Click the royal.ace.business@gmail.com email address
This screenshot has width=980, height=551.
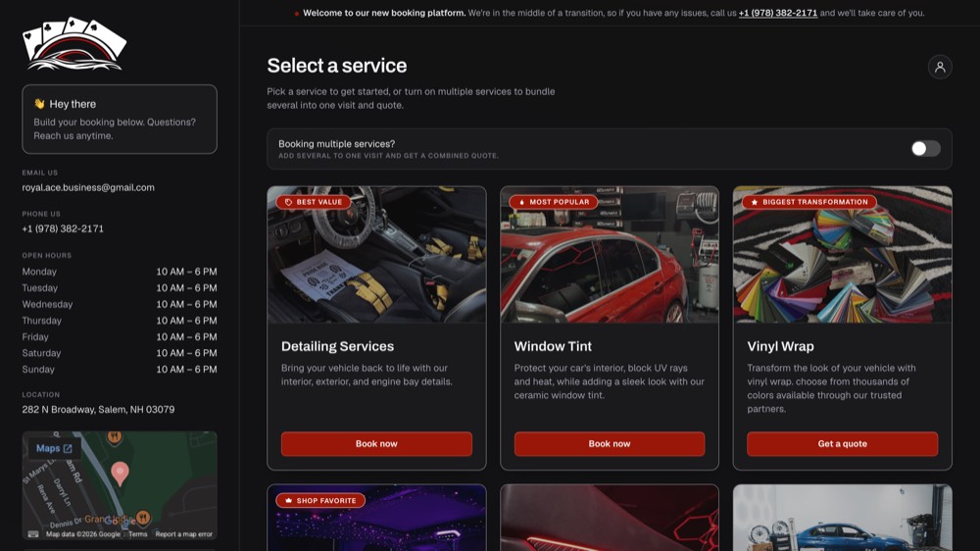[88, 187]
